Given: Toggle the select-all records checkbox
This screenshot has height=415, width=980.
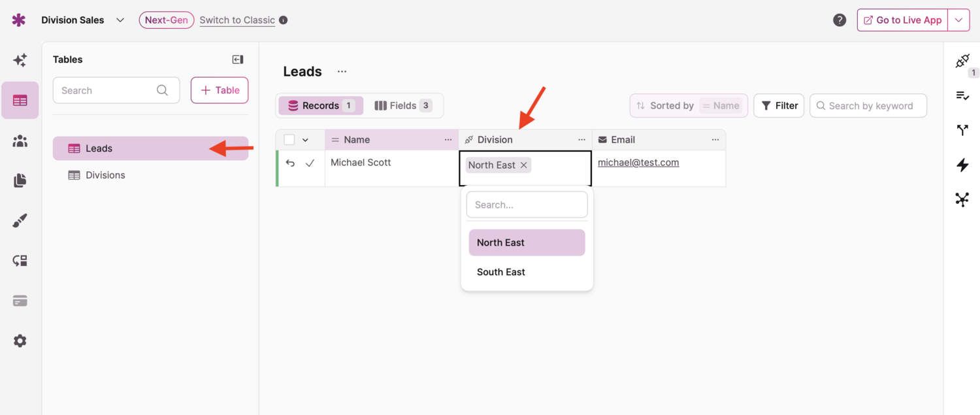Looking at the screenshot, I should coord(289,140).
